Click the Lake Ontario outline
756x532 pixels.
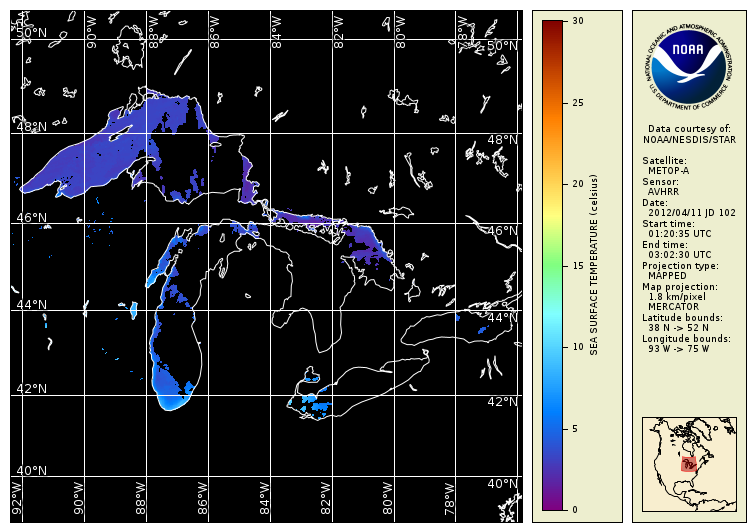click(456, 328)
